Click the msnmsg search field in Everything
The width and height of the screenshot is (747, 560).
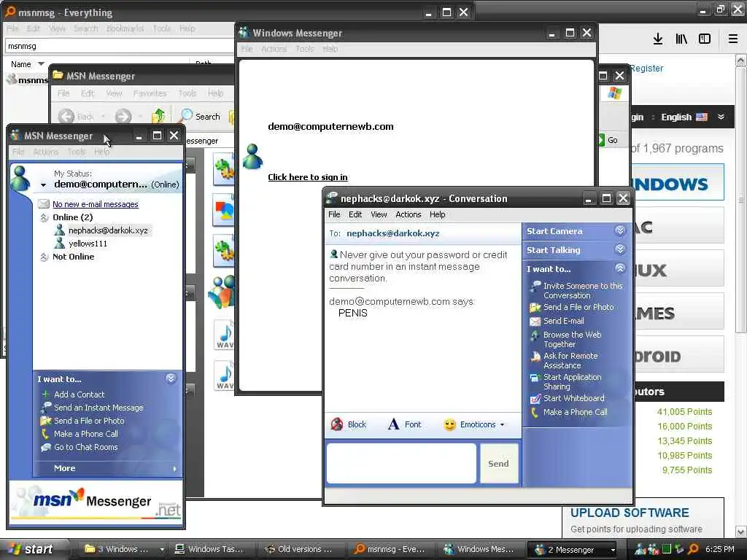click(119, 46)
